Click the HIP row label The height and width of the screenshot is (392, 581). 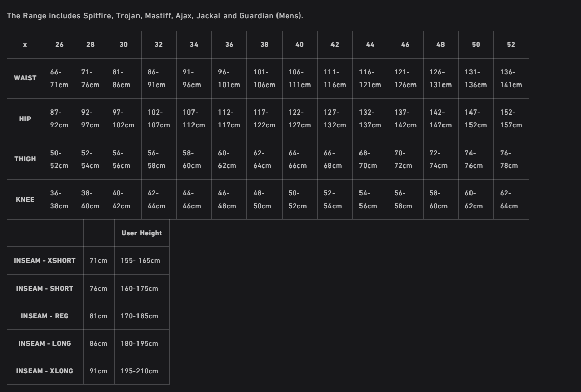pyautogui.click(x=25, y=119)
